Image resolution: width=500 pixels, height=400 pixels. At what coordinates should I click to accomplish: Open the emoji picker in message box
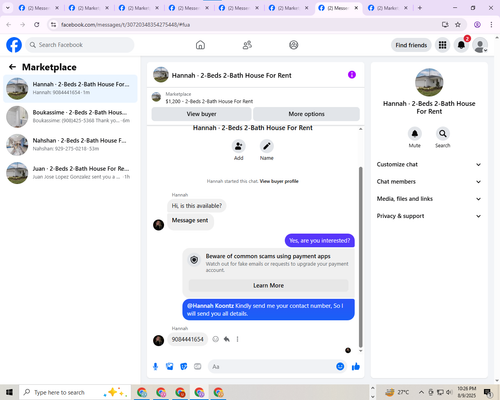(340, 366)
